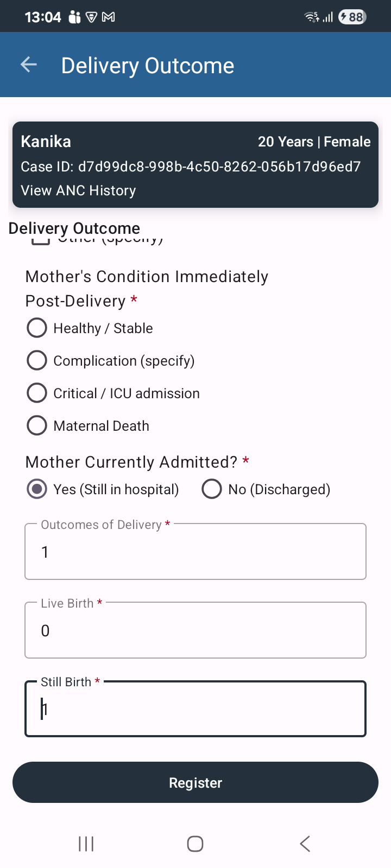
Task: Focus the Outcomes of Delivery field
Action: [x=195, y=551]
